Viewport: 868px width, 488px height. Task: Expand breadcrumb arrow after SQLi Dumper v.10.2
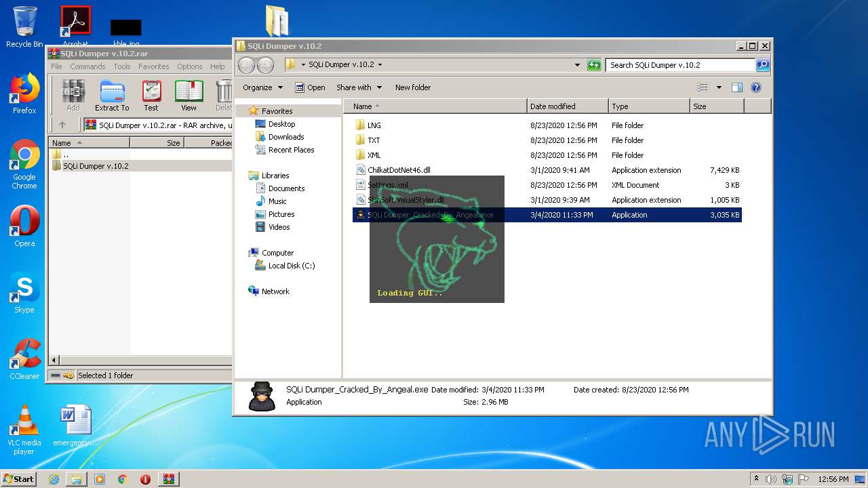380,65
